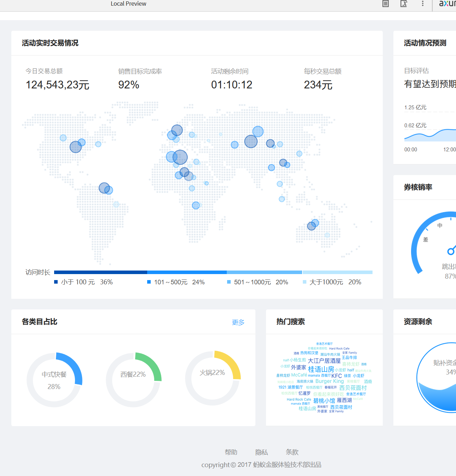Click 1921 湖景餐厅 in the word cloud
456x476 pixels.
click(291, 387)
